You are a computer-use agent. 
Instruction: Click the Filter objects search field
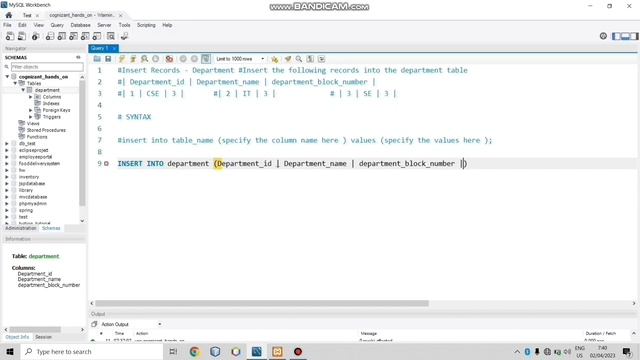(x=47, y=67)
